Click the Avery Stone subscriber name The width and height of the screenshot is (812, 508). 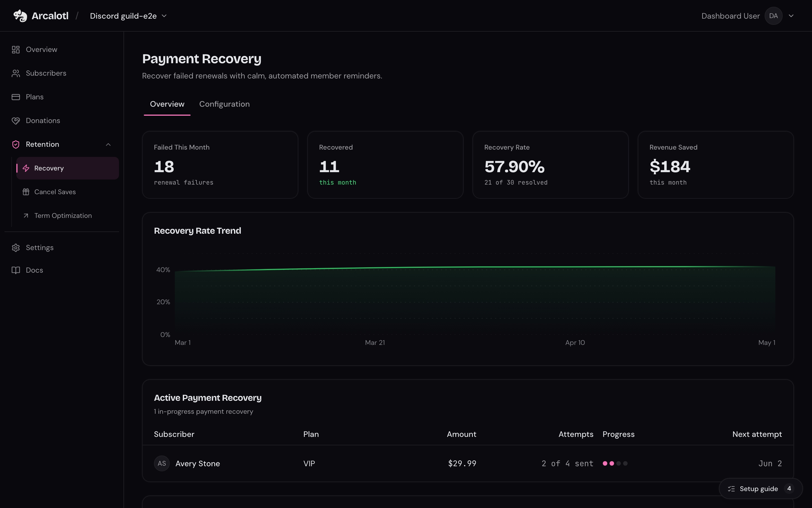point(198,464)
